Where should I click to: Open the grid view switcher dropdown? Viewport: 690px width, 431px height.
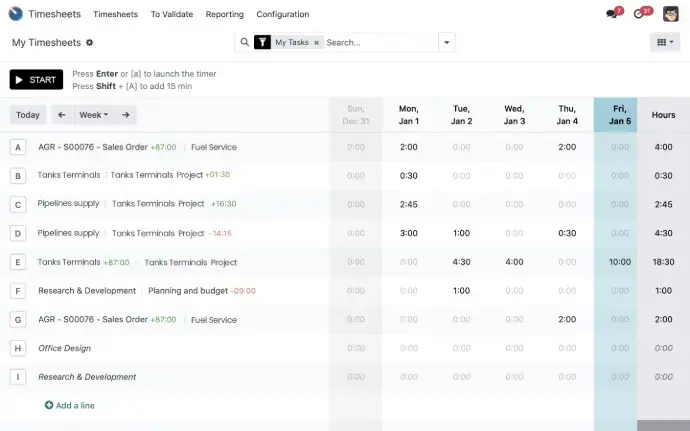point(664,43)
